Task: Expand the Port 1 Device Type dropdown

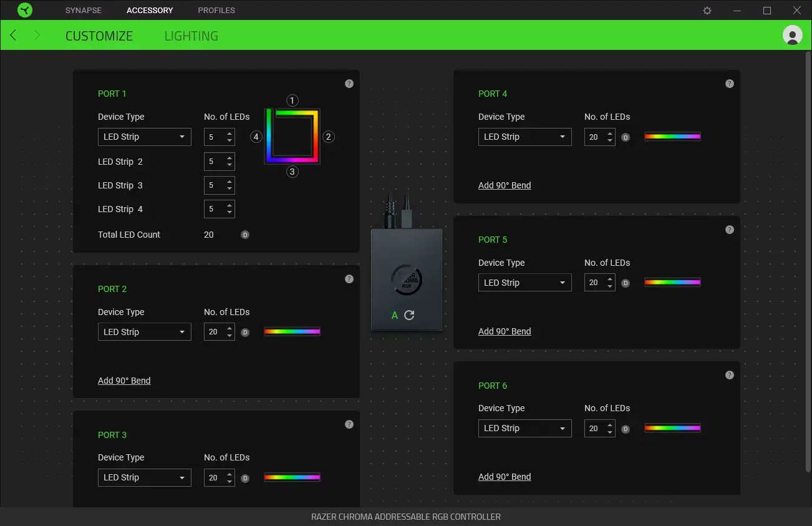Action: click(x=144, y=137)
